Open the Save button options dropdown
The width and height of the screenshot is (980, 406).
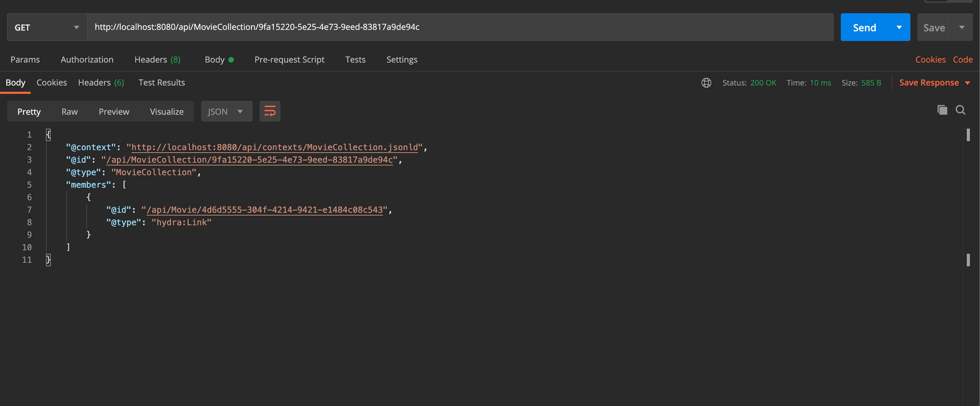(x=963, y=27)
